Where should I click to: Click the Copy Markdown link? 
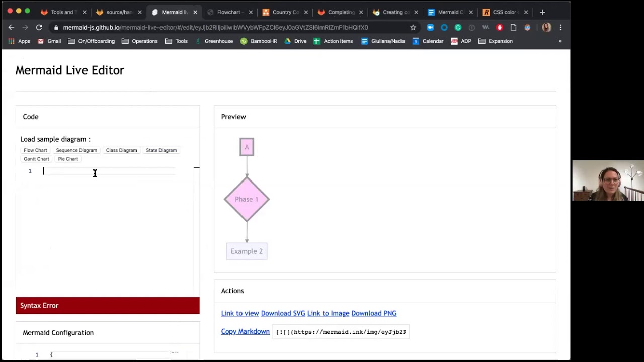pyautogui.click(x=245, y=332)
